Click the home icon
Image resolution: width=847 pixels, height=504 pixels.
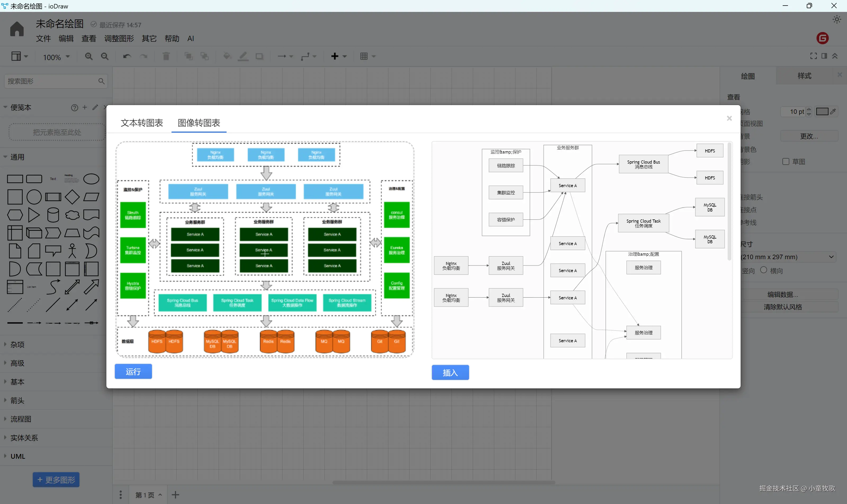click(x=17, y=29)
